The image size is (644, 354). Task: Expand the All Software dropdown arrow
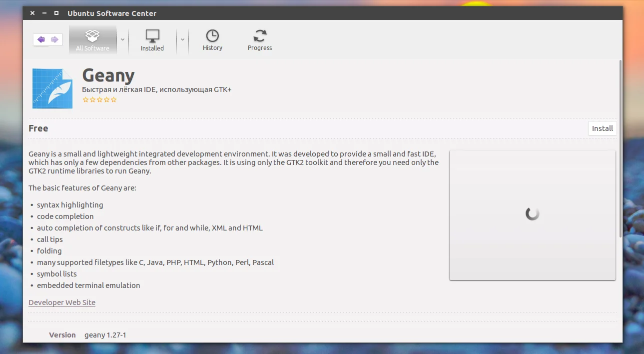click(122, 39)
